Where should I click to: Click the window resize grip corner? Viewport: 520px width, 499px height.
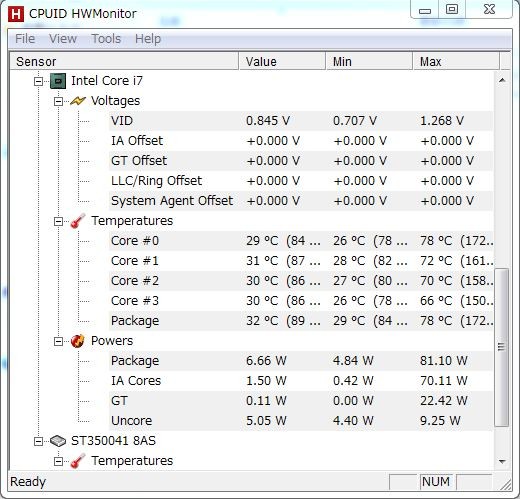coord(506,484)
